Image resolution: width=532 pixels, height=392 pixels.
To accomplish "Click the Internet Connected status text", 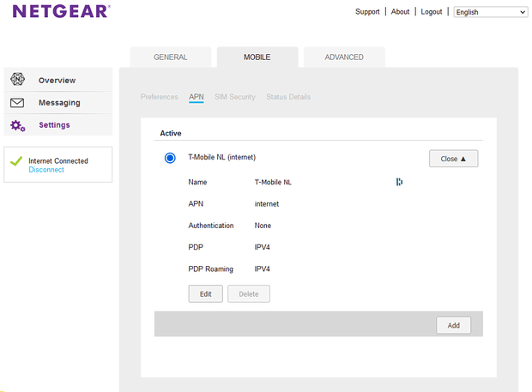I will [58, 160].
